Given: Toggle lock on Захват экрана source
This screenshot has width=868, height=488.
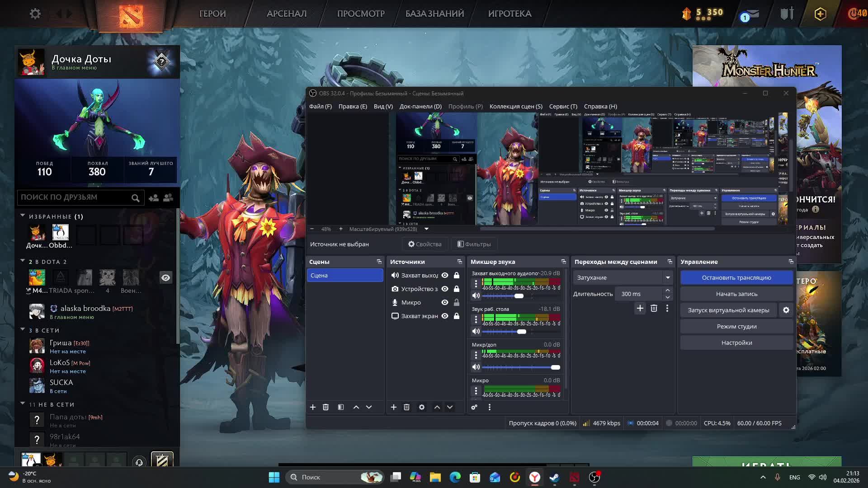Looking at the screenshot, I should [x=457, y=316].
